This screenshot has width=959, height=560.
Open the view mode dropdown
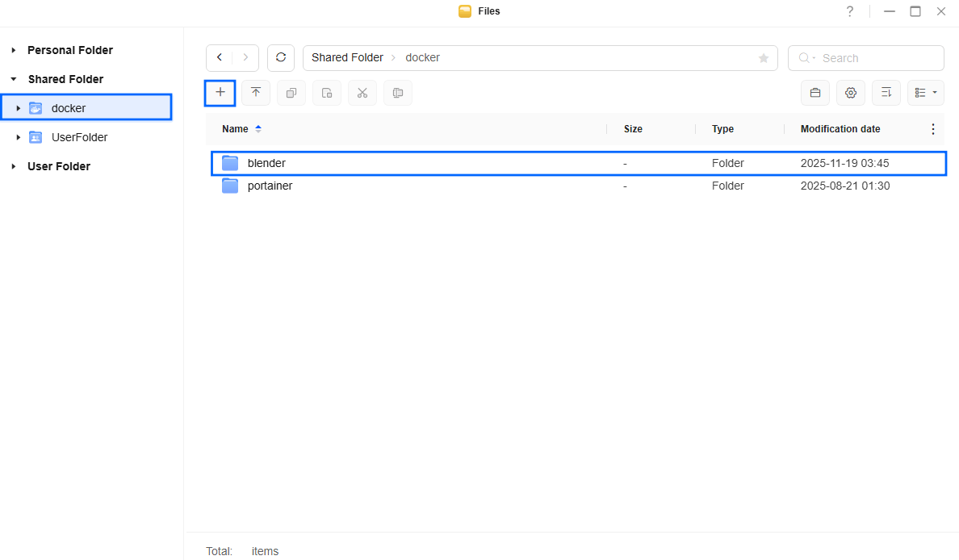click(x=925, y=93)
